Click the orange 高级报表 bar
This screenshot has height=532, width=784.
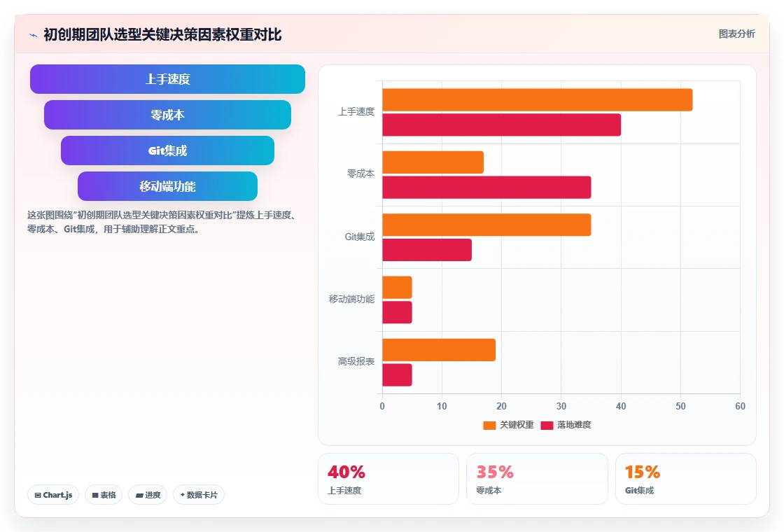(439, 350)
